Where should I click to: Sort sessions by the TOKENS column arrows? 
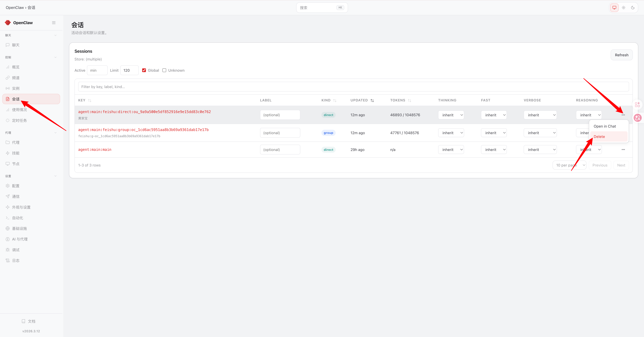point(410,100)
